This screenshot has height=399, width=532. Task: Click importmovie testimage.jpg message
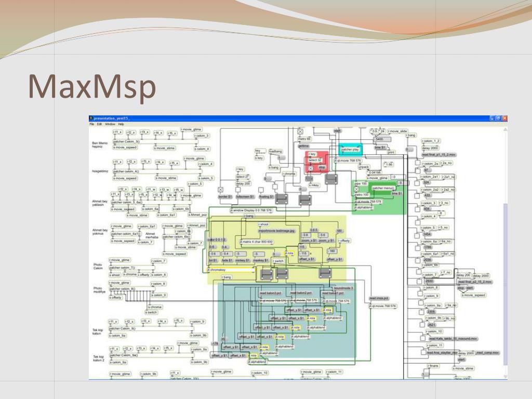[276, 231]
